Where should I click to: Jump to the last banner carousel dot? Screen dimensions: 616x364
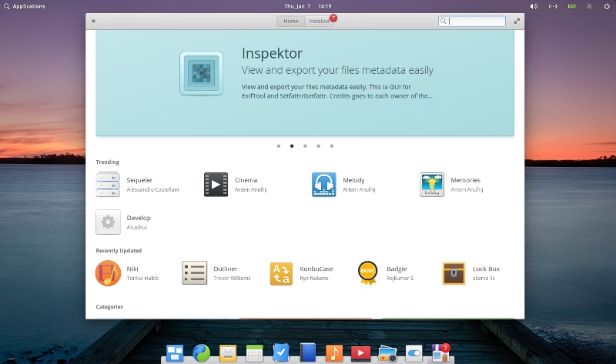click(331, 145)
